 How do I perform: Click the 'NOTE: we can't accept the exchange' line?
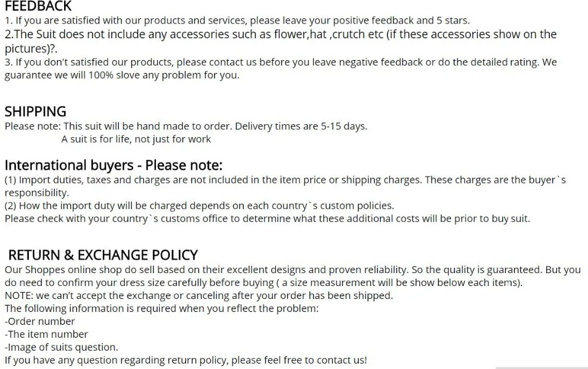(198, 295)
